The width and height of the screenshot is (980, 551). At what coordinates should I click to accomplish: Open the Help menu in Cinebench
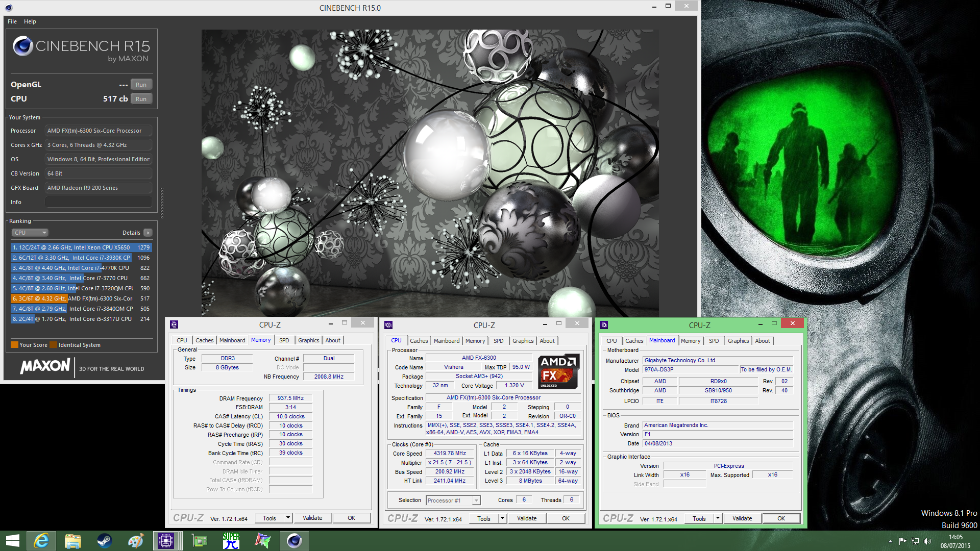30,21
